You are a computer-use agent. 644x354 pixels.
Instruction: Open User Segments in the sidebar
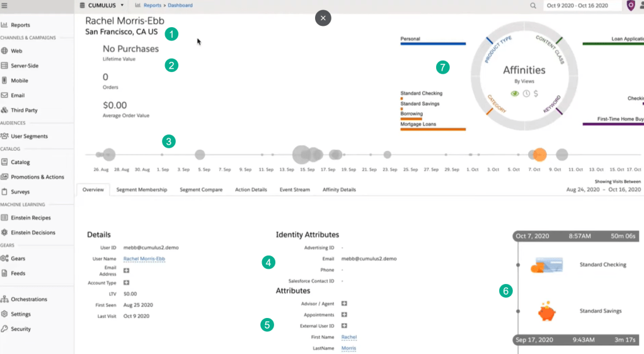(28, 136)
